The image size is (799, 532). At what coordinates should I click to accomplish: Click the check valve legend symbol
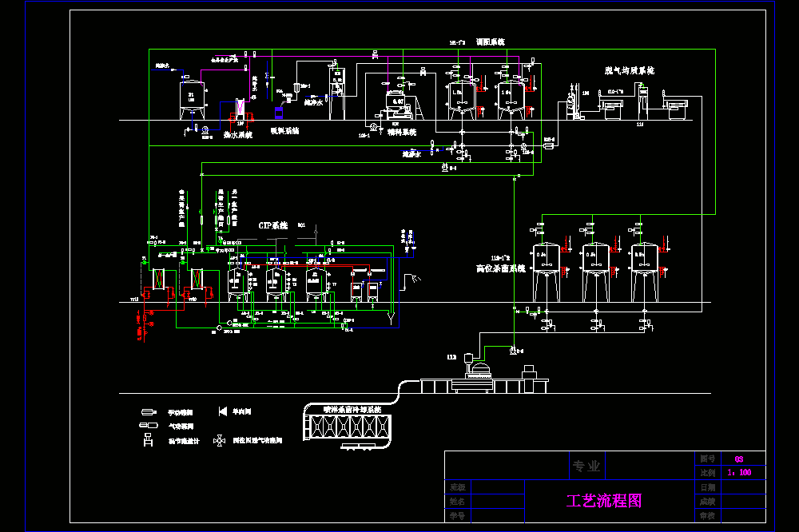coord(223,411)
